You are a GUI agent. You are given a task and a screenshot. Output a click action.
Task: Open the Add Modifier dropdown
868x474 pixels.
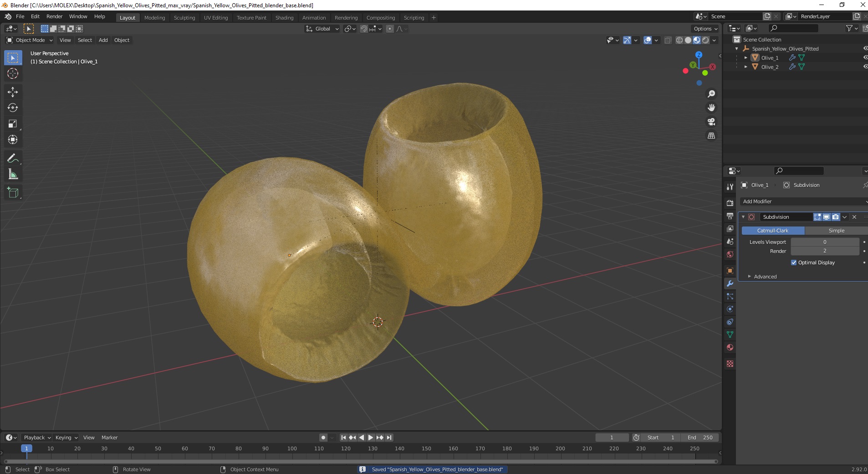804,201
